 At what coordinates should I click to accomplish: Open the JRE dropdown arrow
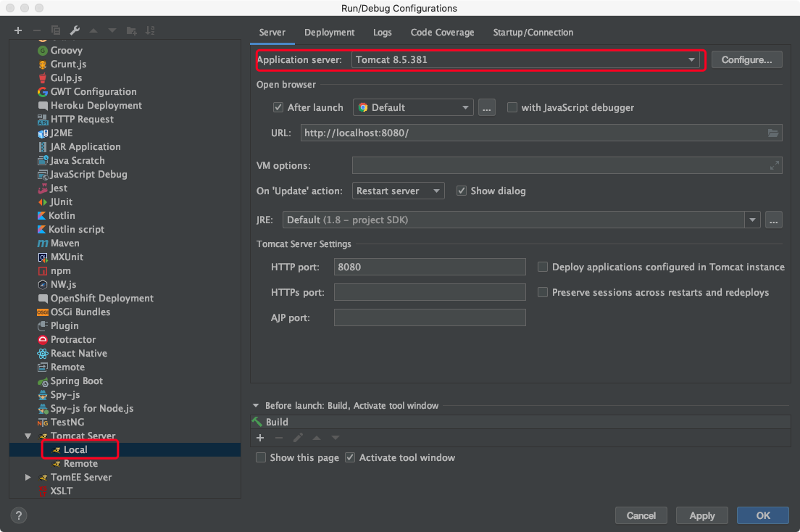(x=752, y=220)
